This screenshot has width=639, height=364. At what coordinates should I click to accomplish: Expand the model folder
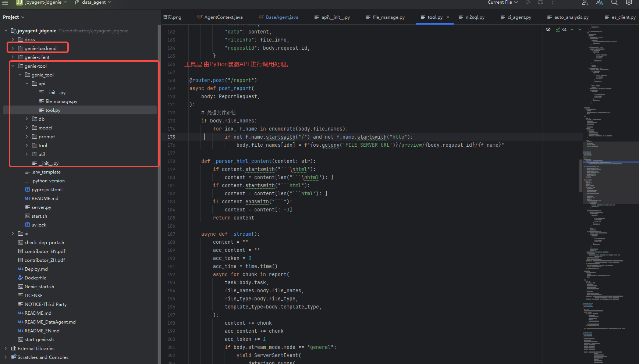click(x=27, y=128)
